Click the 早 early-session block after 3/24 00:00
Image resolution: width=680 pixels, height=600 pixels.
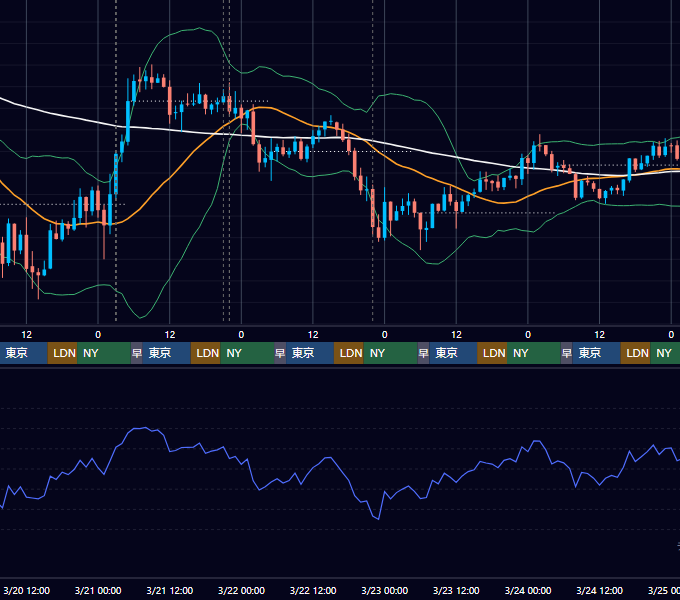tap(566, 353)
